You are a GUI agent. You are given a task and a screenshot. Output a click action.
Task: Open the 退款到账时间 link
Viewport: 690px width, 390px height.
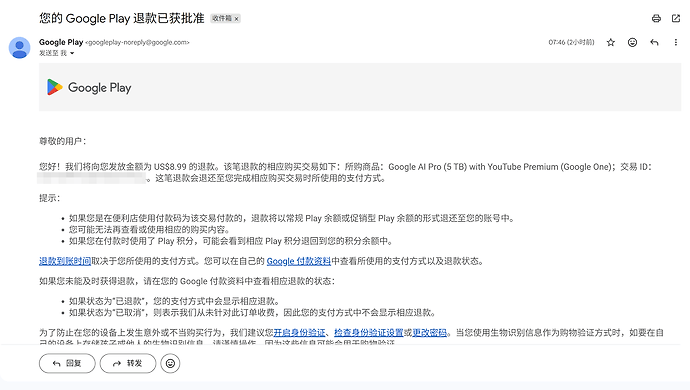tap(65, 261)
